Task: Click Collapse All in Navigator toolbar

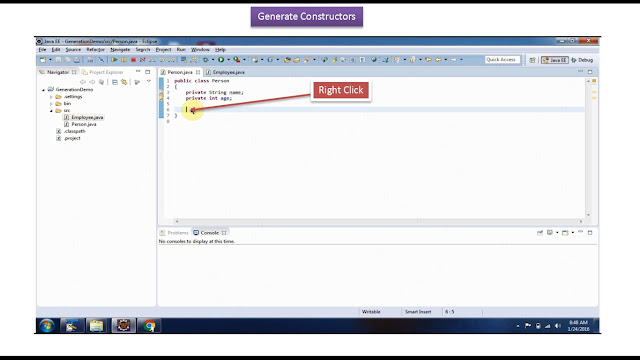Action: point(115,82)
